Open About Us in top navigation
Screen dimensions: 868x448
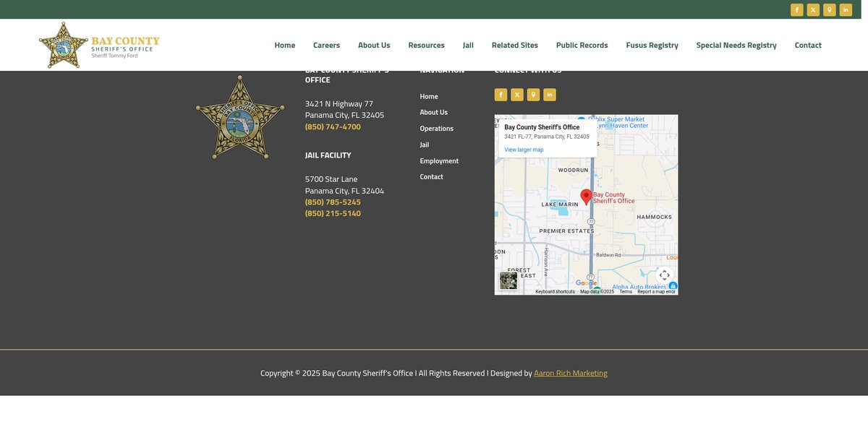[374, 45]
